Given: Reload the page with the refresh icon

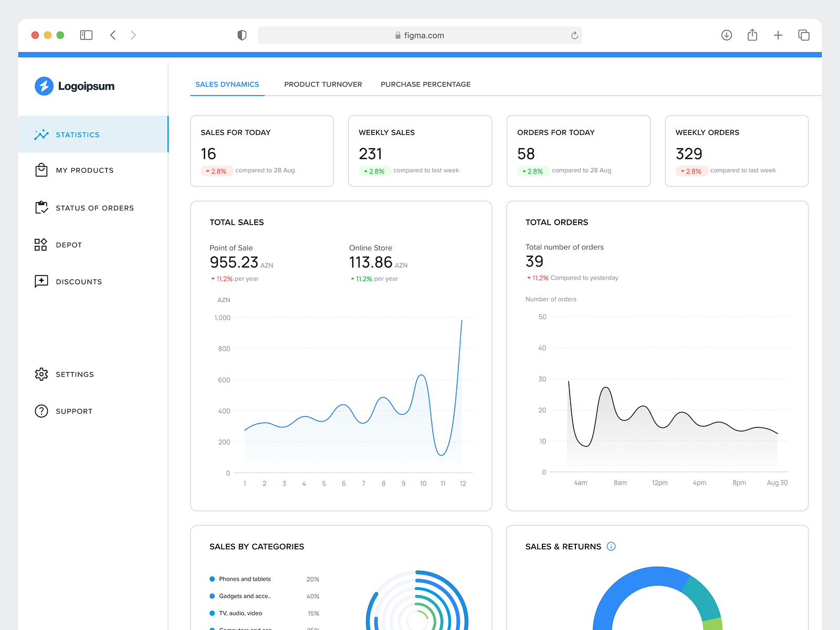Looking at the screenshot, I should pos(574,35).
